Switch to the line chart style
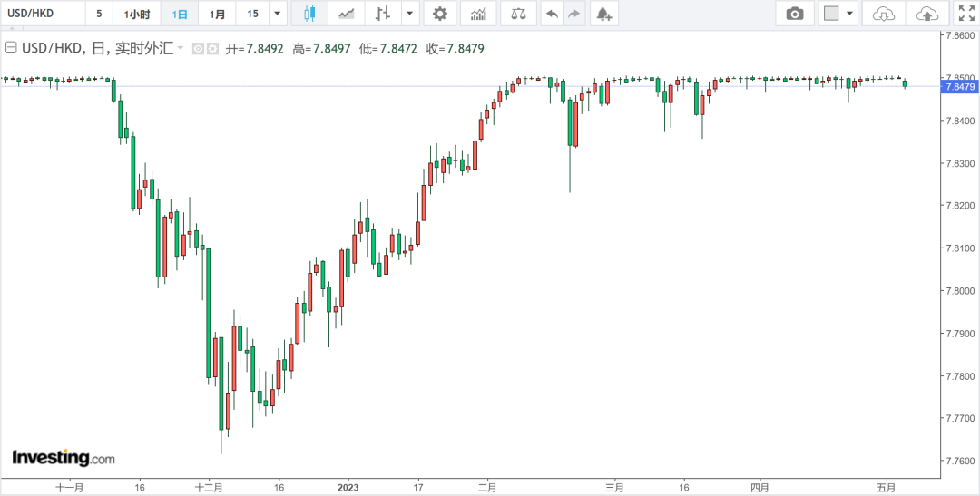 [346, 14]
